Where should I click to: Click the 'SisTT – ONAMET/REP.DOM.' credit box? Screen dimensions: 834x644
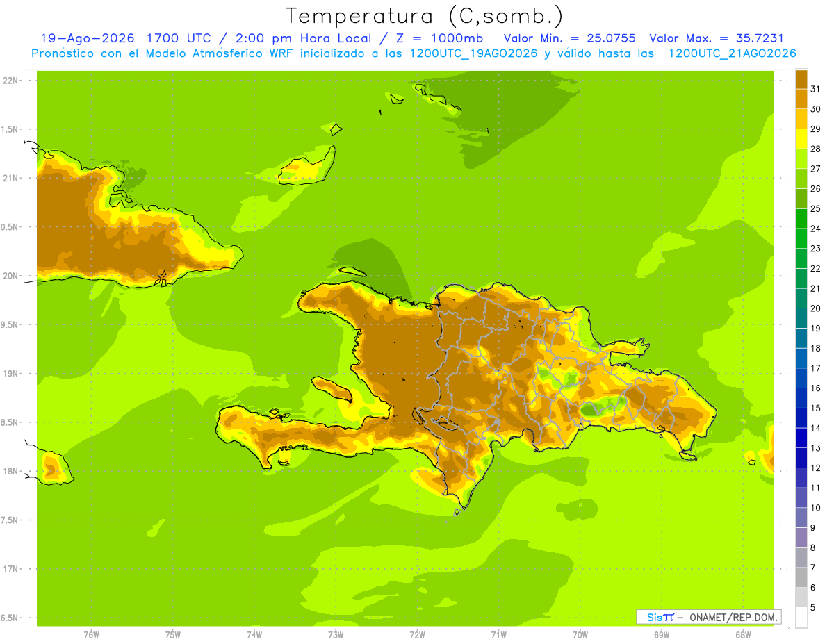[708, 617]
